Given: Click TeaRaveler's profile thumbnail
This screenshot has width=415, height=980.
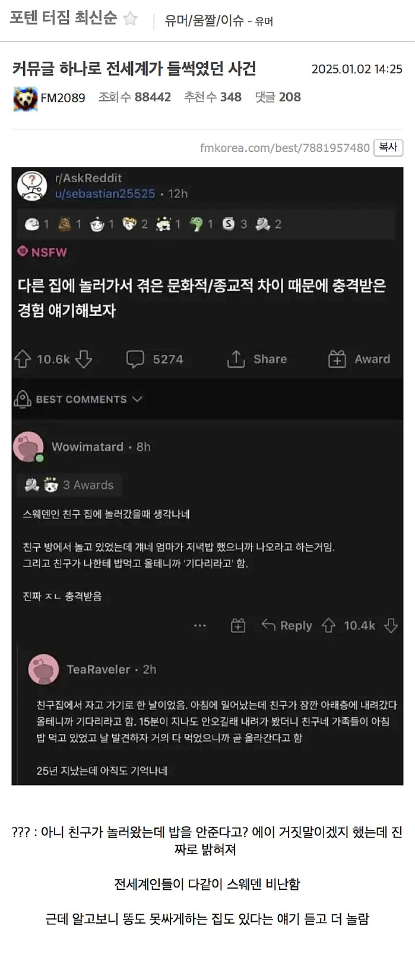Looking at the screenshot, I should 43,669.
